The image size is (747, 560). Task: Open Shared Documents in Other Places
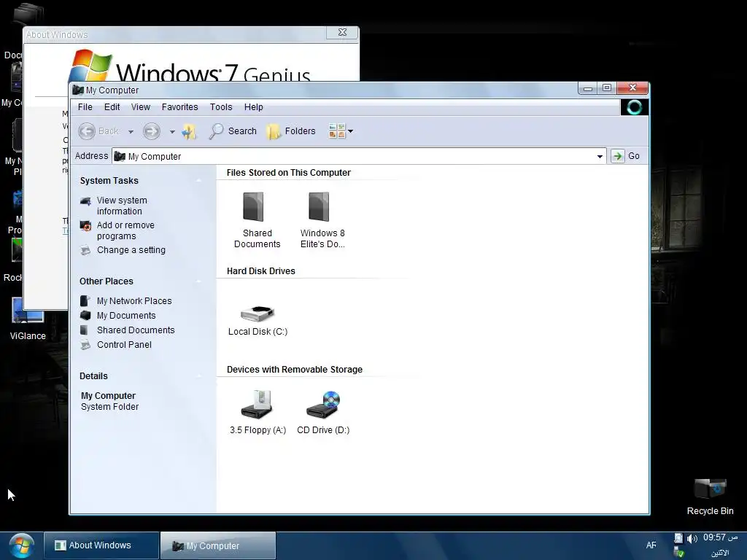pyautogui.click(x=135, y=330)
